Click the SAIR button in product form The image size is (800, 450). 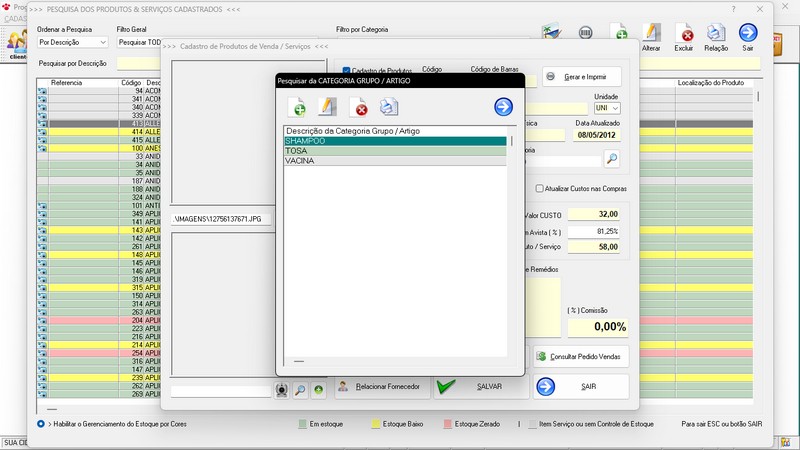coord(581,387)
